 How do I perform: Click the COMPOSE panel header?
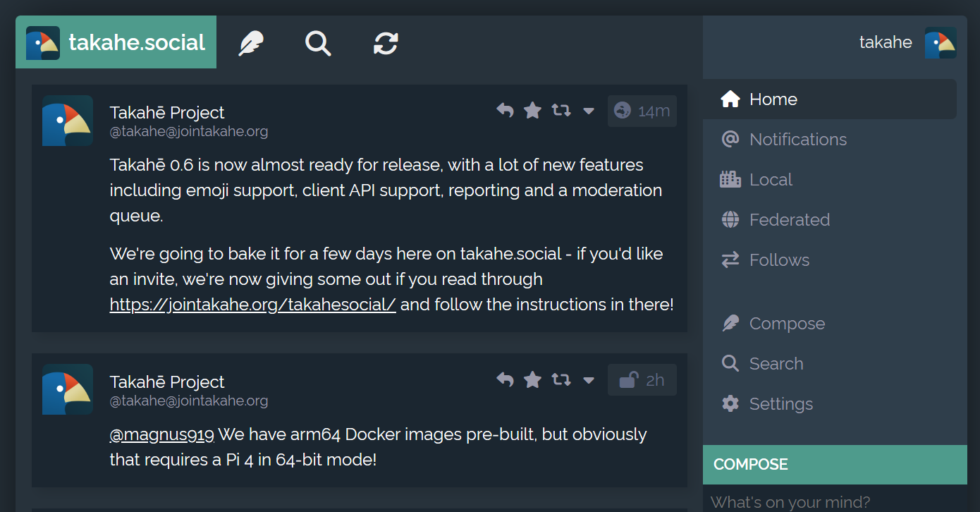coord(835,465)
